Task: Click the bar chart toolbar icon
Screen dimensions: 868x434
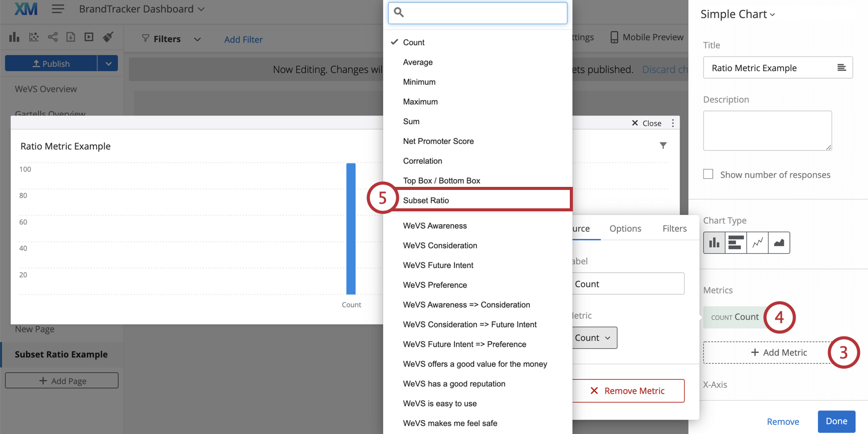Action: (14, 37)
